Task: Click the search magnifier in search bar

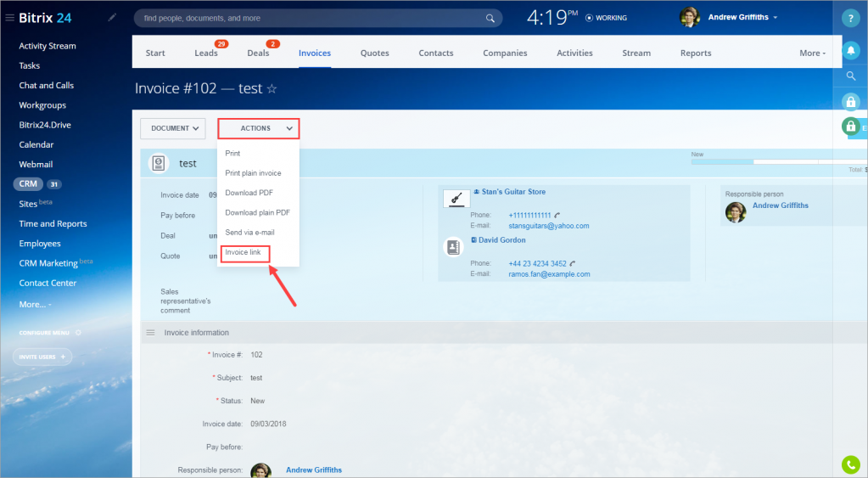Action: coord(490,19)
